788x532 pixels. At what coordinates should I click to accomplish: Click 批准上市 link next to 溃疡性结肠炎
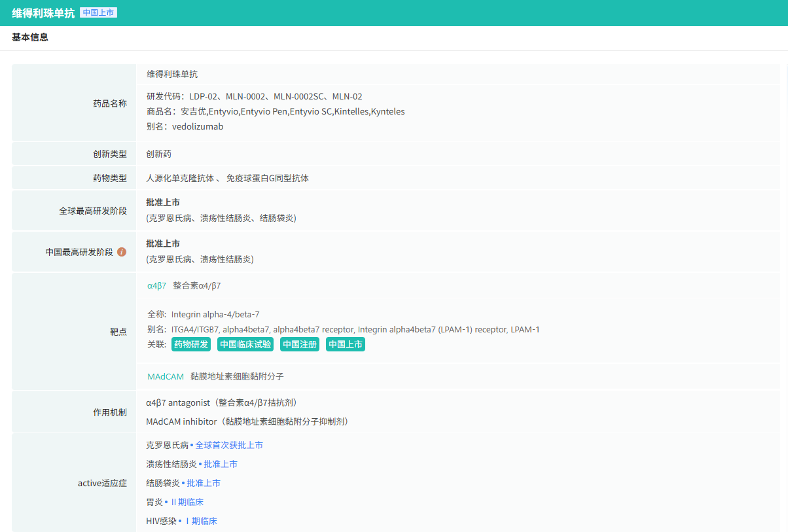point(221,464)
